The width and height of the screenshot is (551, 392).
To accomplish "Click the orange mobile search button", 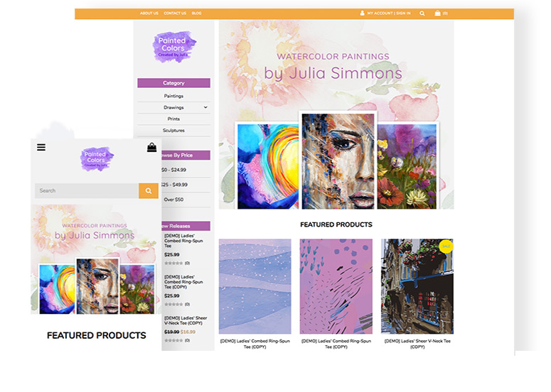I will pos(149,190).
